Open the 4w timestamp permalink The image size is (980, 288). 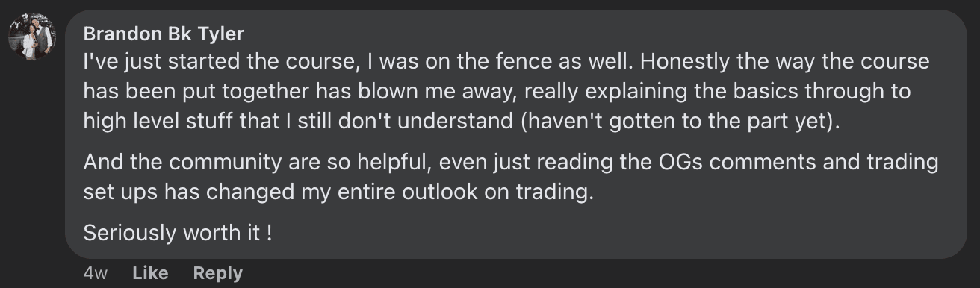[x=96, y=273]
